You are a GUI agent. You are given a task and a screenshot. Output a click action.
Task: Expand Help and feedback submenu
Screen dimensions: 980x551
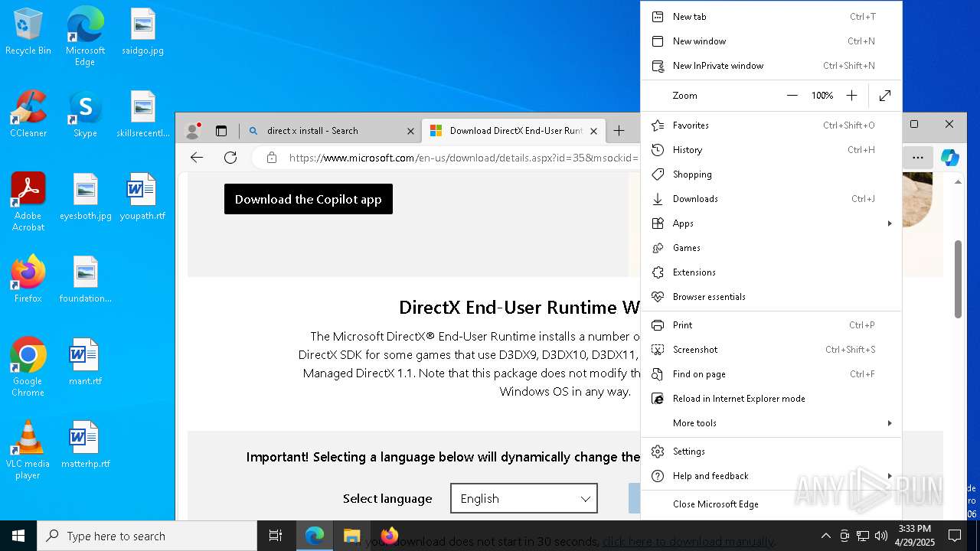click(771, 476)
